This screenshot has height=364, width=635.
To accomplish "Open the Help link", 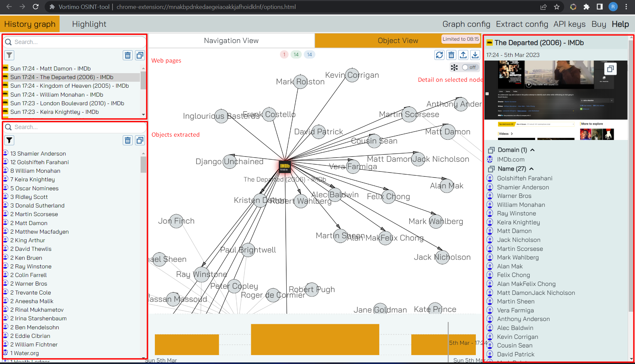I will click(x=620, y=24).
